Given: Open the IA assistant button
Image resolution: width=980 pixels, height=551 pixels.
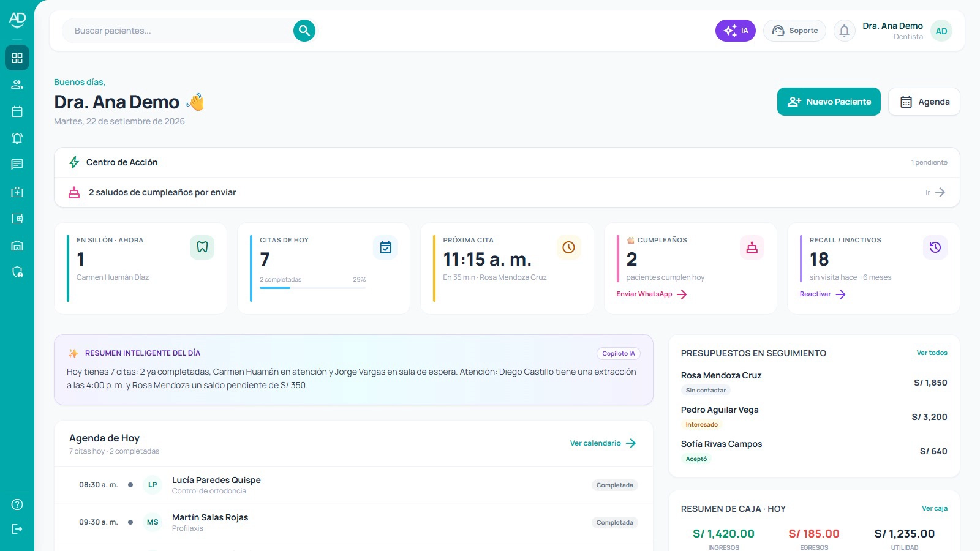Looking at the screenshot, I should coord(736,31).
